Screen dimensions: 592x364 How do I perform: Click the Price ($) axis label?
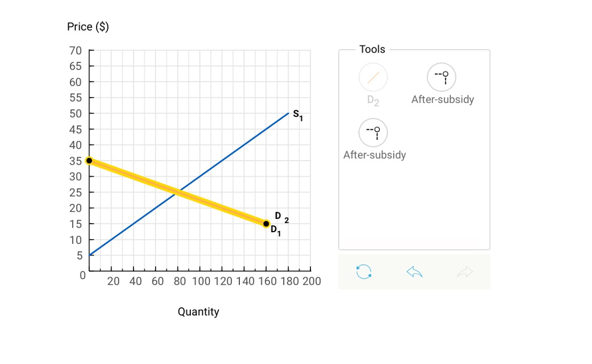(x=87, y=27)
